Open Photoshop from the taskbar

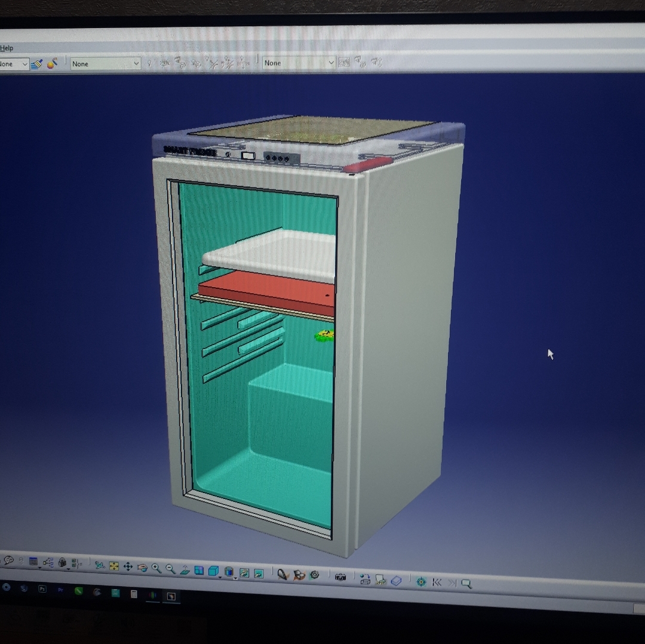(x=42, y=588)
